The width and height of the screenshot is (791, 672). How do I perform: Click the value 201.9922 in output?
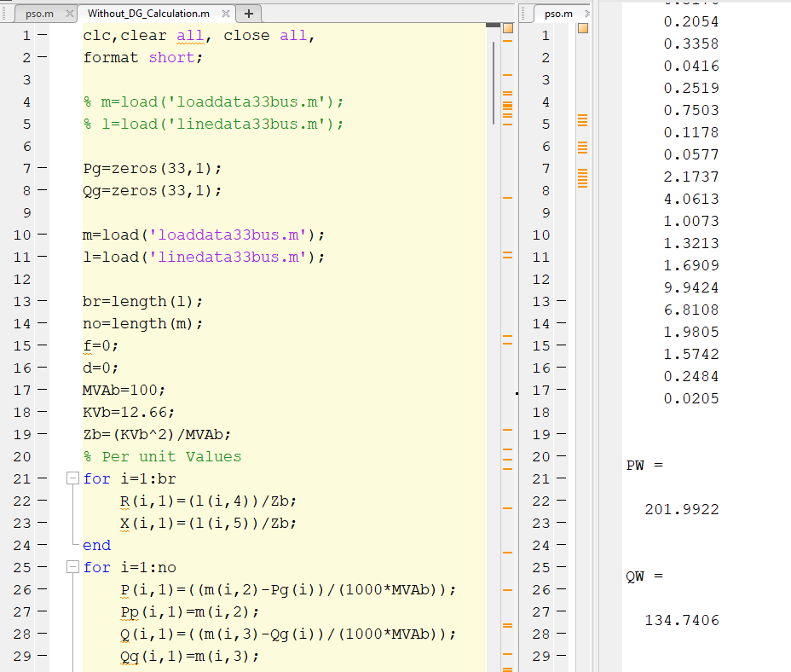pyautogui.click(x=682, y=509)
